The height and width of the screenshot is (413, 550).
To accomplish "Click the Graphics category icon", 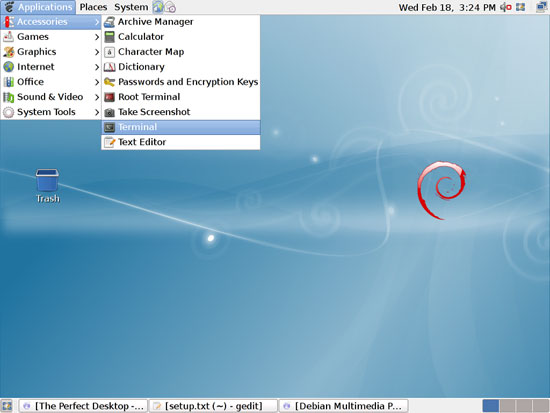I will [9, 52].
